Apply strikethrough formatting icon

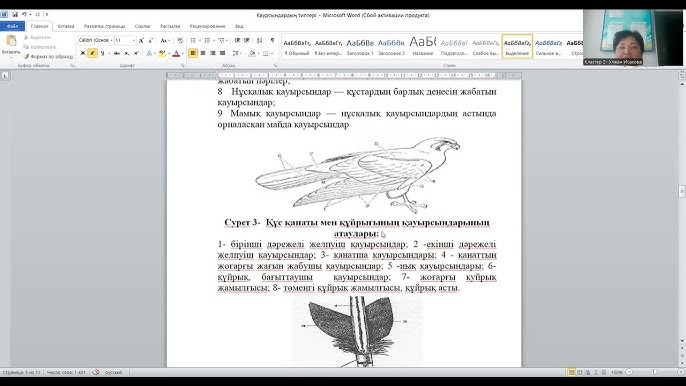pos(116,53)
